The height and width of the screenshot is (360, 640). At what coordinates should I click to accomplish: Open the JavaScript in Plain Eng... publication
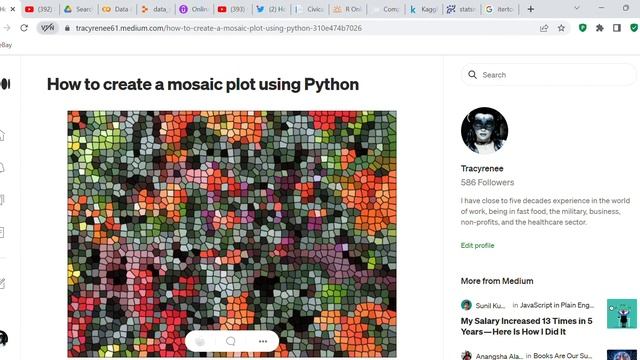pos(557,305)
